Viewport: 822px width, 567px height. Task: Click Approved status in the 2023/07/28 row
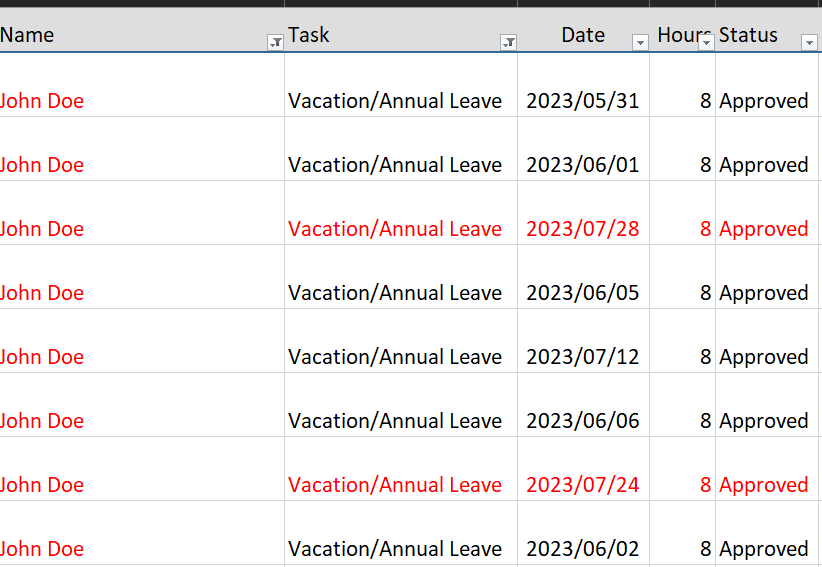click(x=764, y=229)
